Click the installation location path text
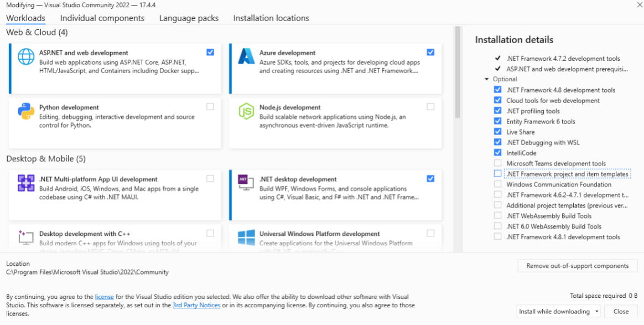Viewport: 644px width, 325px height. click(87, 272)
